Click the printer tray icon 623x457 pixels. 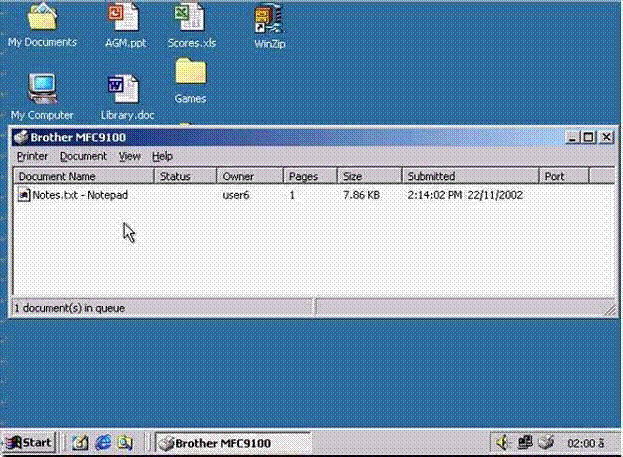(546, 442)
